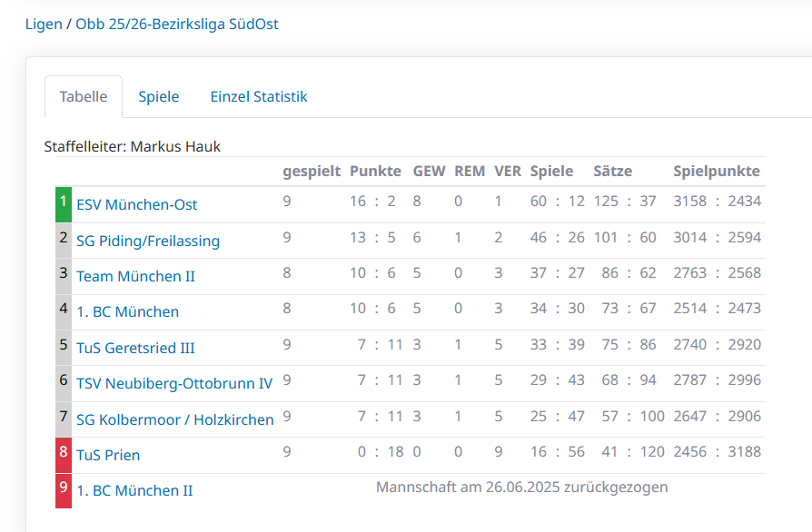Open TSV Neubiberg-Ottobrunn IV link

174,384
